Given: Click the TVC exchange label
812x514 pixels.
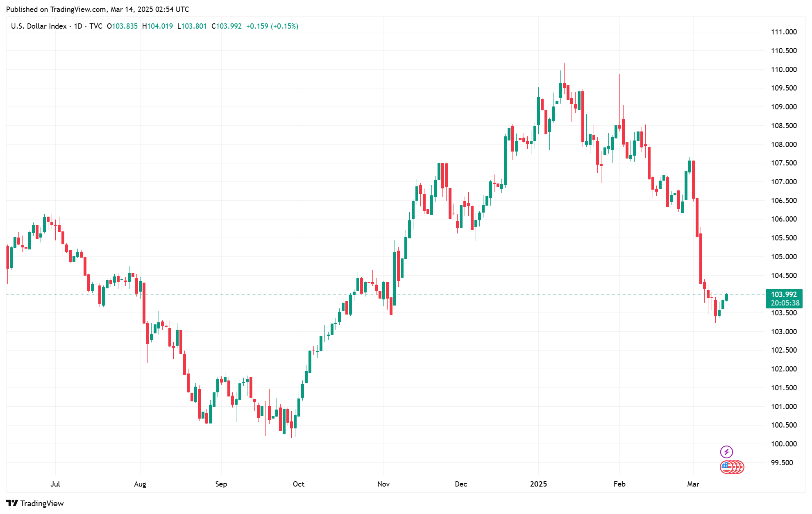Looking at the screenshot, I should click(96, 26).
